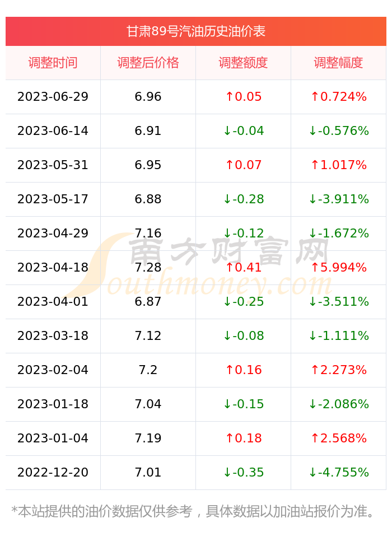Click the green ↓-4.755% percentage

click(338, 473)
